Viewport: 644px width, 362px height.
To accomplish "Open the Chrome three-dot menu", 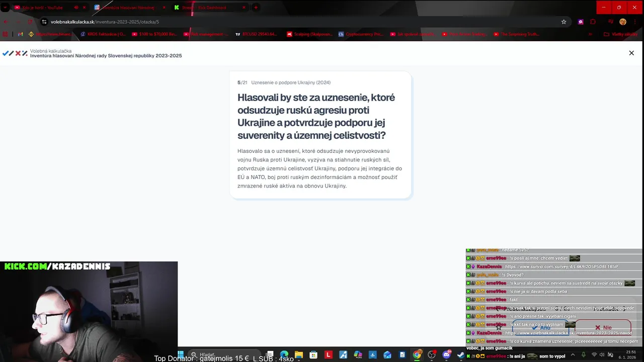I will click(x=635, y=22).
